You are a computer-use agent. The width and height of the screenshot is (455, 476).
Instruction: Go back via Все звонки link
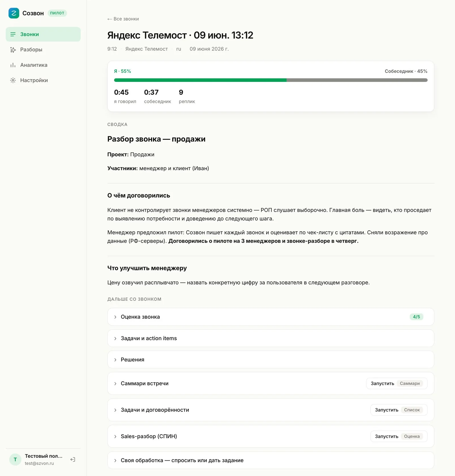123,19
